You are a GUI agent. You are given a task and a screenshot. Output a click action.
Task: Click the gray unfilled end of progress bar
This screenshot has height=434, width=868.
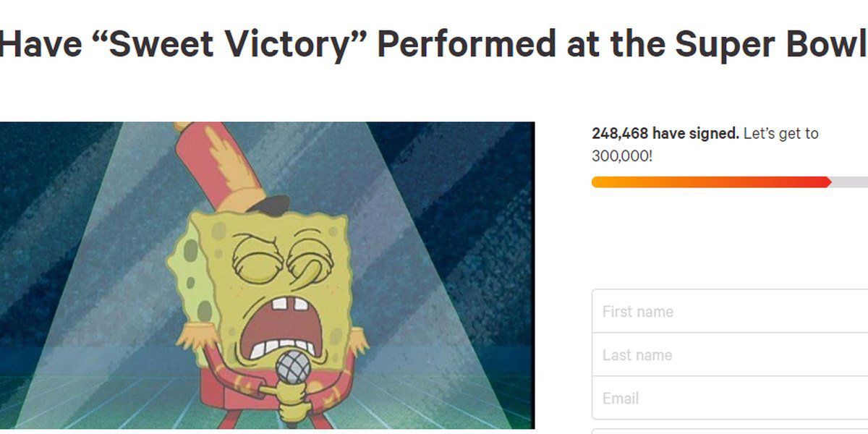coord(851,182)
